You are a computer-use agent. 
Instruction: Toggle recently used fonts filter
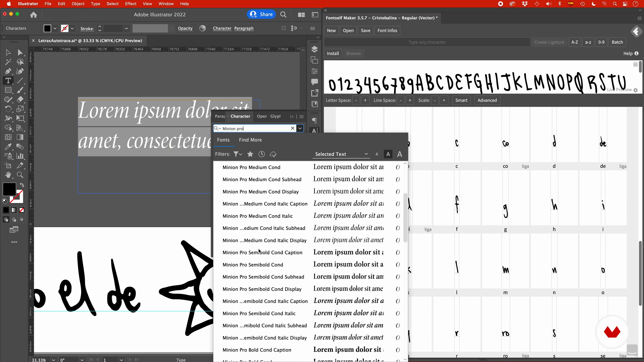pyautogui.click(x=261, y=154)
